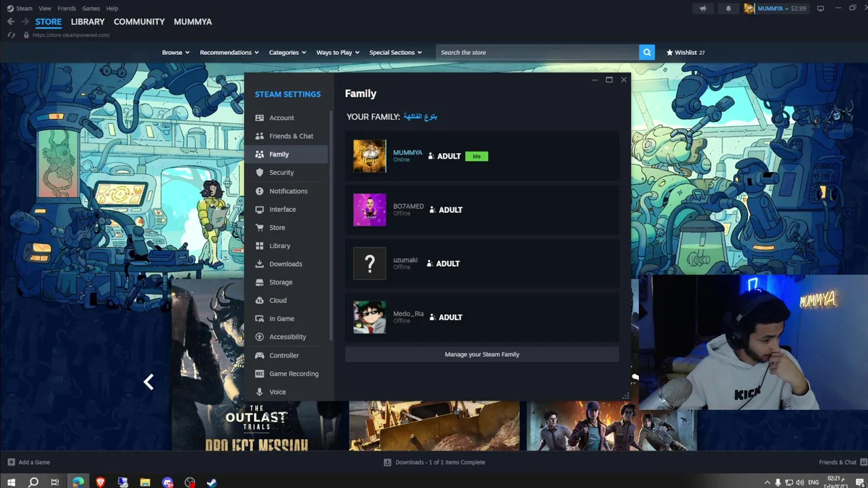Click the settings sidebar scrollbar
Viewport: 868px width, 488px height.
pos(331,226)
